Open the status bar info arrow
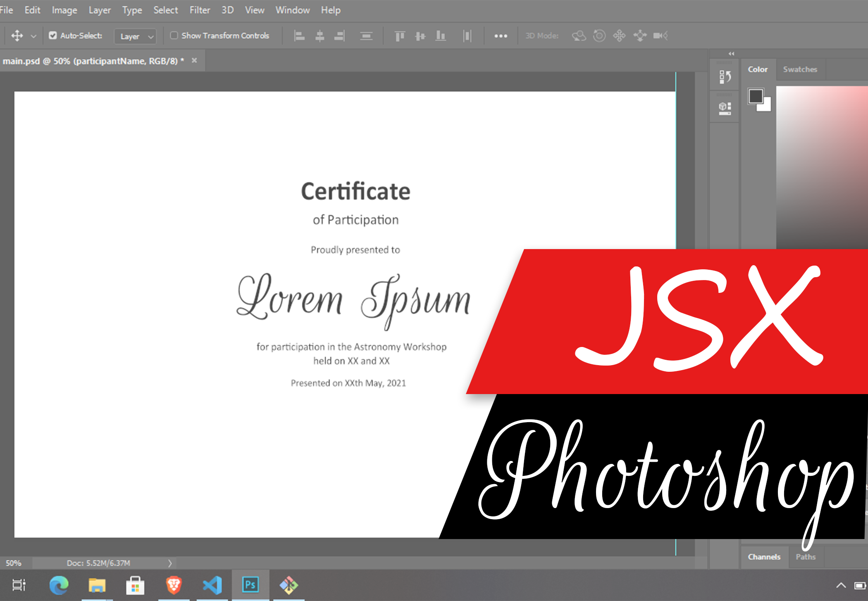This screenshot has width=868, height=601. pos(169,563)
